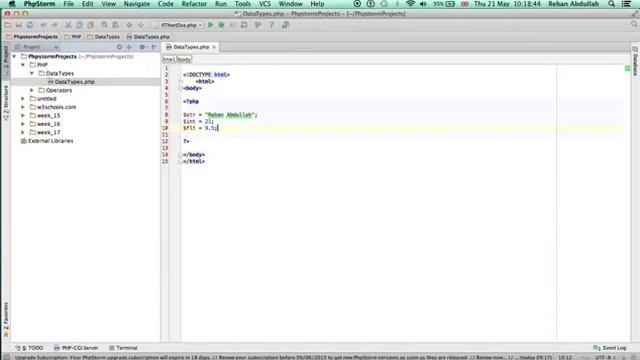Viewport: 640px width, 360px height.
Task: Open the Structure tool window side tab
Action: (6, 102)
